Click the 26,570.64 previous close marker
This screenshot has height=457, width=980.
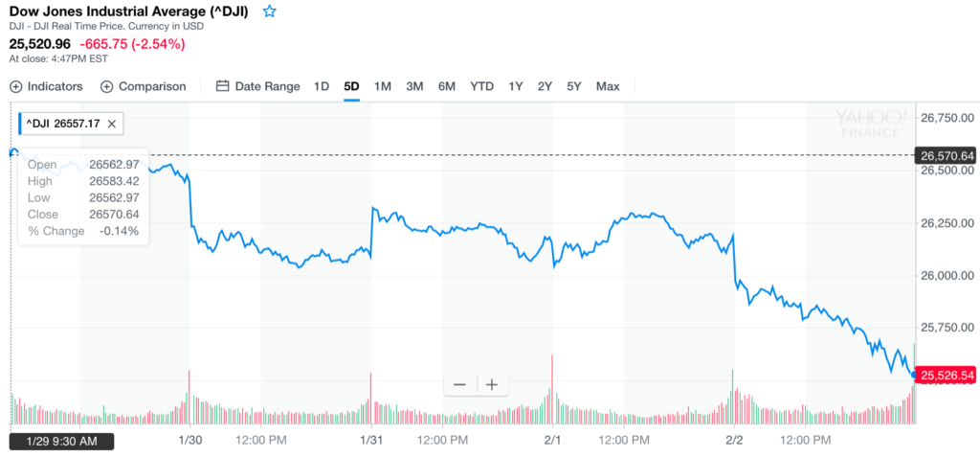(x=946, y=155)
